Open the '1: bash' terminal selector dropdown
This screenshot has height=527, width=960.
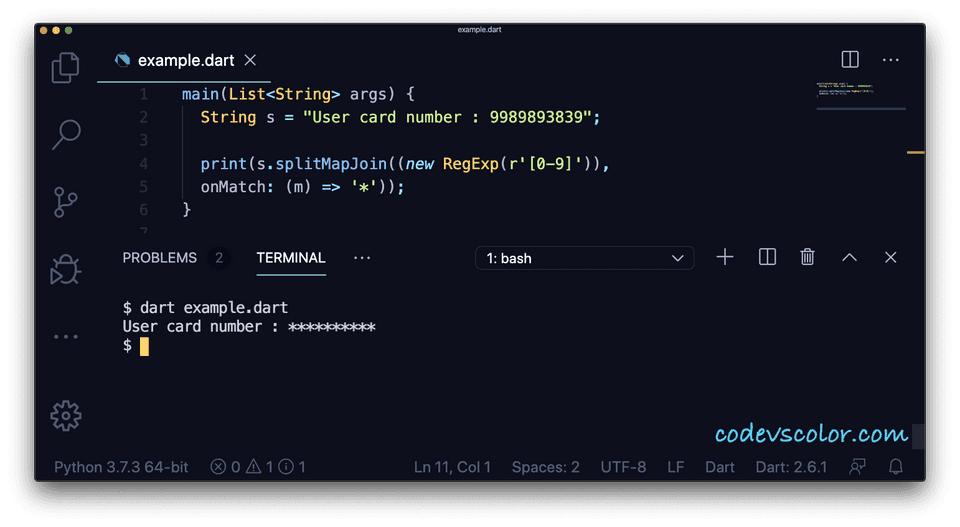tap(584, 258)
